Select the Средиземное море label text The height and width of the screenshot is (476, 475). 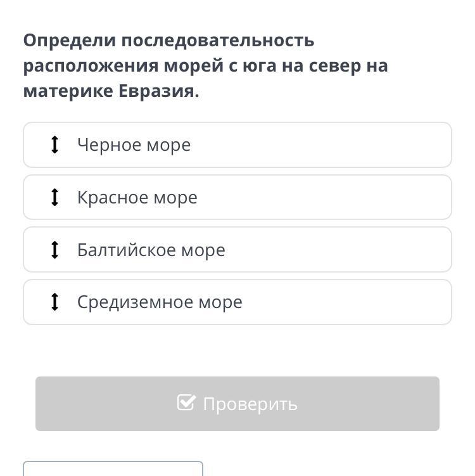(160, 302)
